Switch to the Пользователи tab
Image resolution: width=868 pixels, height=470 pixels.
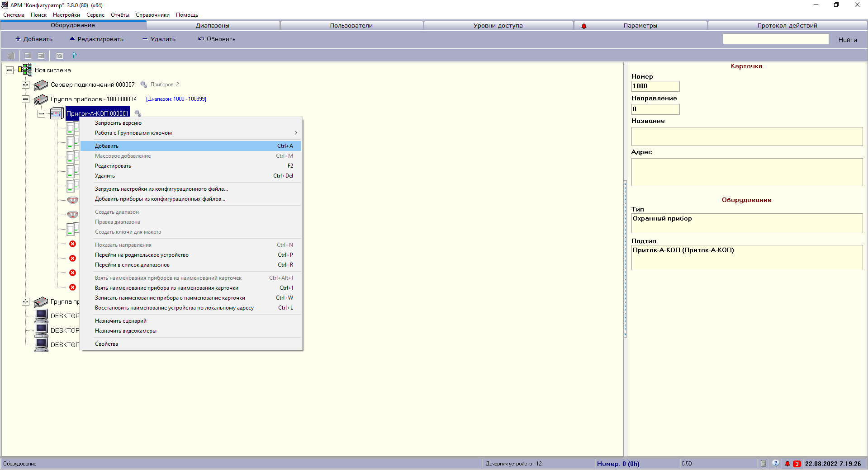click(351, 26)
